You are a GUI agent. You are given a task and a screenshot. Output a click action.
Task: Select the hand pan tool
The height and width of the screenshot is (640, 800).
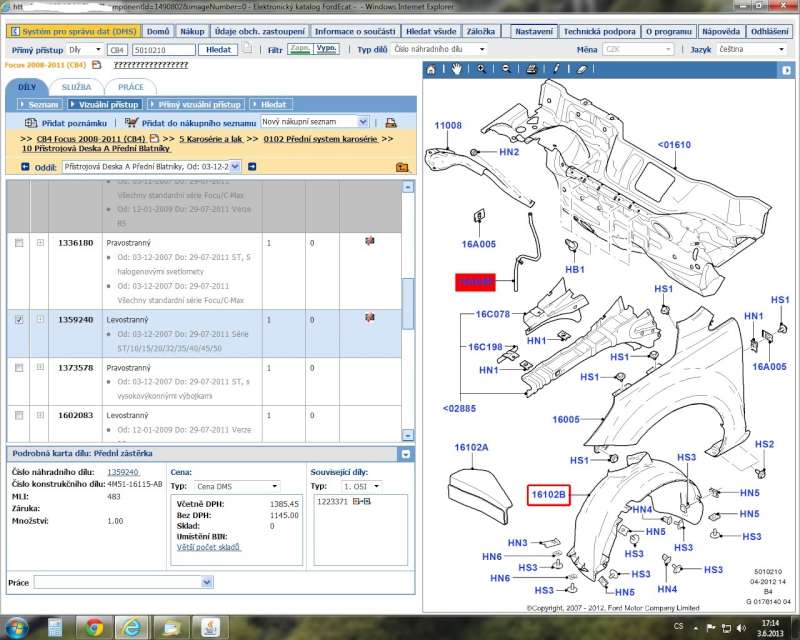point(456,69)
